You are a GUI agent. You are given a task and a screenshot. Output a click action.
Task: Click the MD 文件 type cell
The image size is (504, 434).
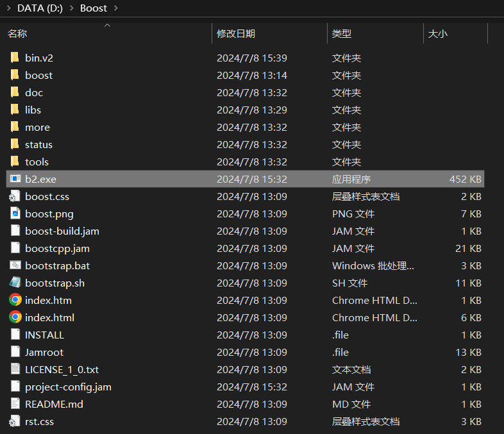pos(351,405)
